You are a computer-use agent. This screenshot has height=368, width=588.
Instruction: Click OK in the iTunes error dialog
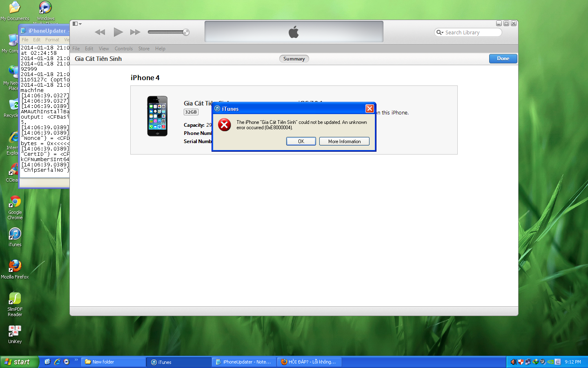coord(301,141)
